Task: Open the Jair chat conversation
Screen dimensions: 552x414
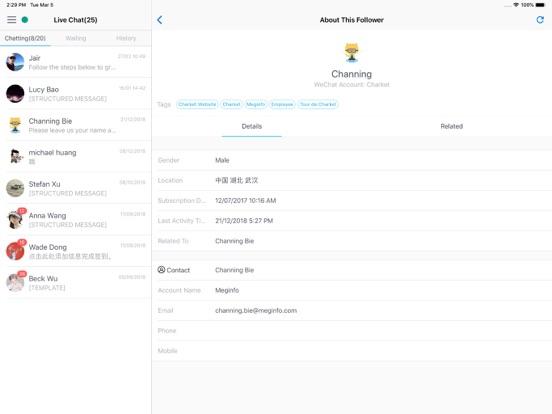Action: tap(76, 62)
